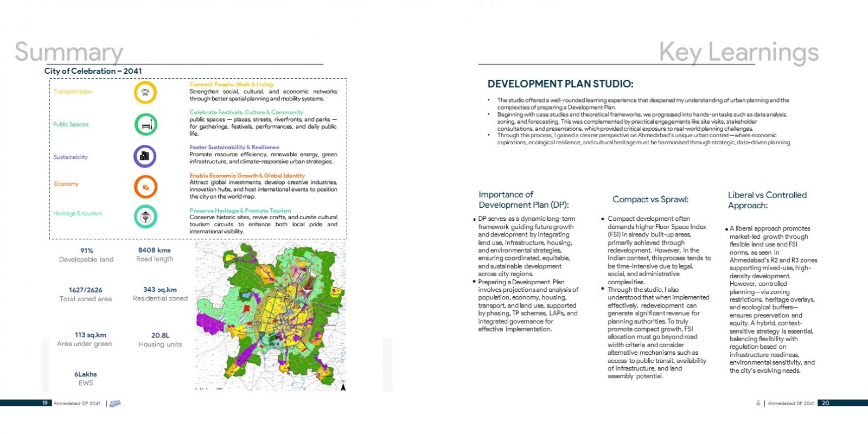Click the '6Lakhs' statistic
This screenshot has height=434, width=868.
[86, 374]
